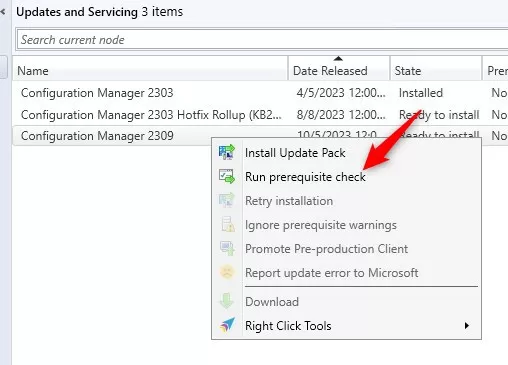Click the Report update error smiley icon
The width and height of the screenshot is (508, 365).
[x=227, y=272]
